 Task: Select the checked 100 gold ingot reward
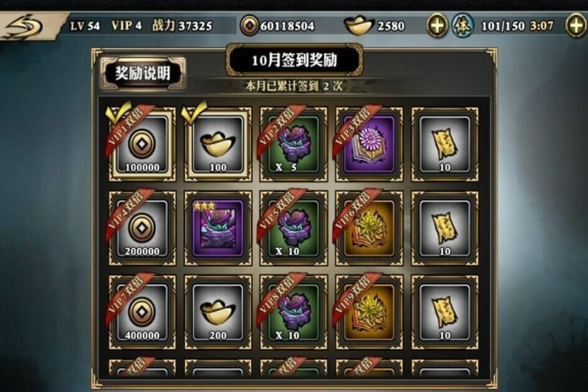pos(218,144)
